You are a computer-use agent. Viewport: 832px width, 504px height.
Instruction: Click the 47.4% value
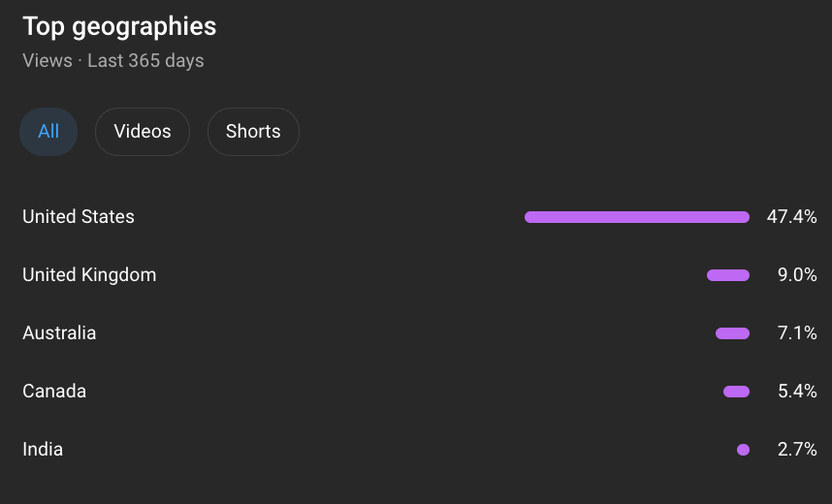tap(791, 216)
